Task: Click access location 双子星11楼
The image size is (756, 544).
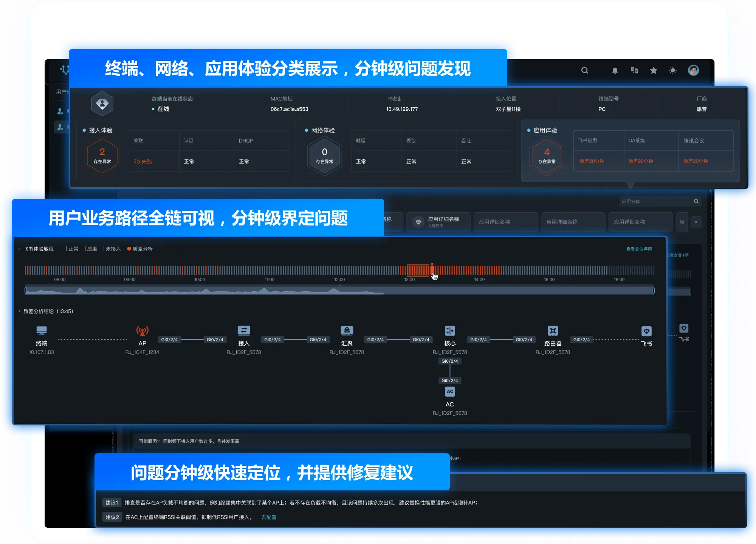Action: [x=508, y=109]
